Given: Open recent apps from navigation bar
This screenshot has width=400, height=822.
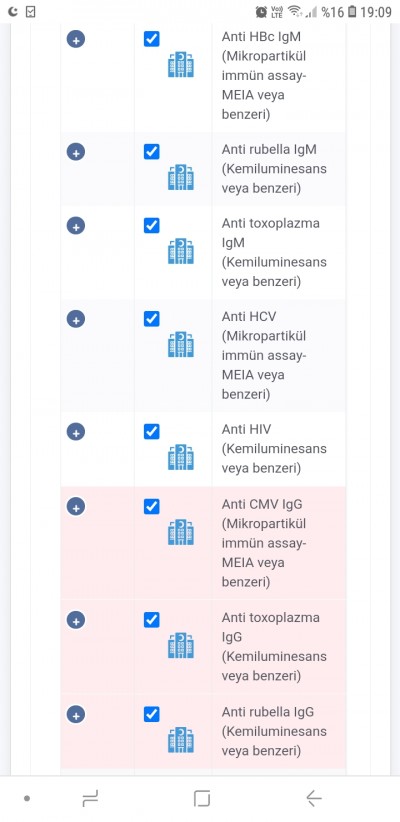Looking at the screenshot, I should pyautogui.click(x=90, y=798).
